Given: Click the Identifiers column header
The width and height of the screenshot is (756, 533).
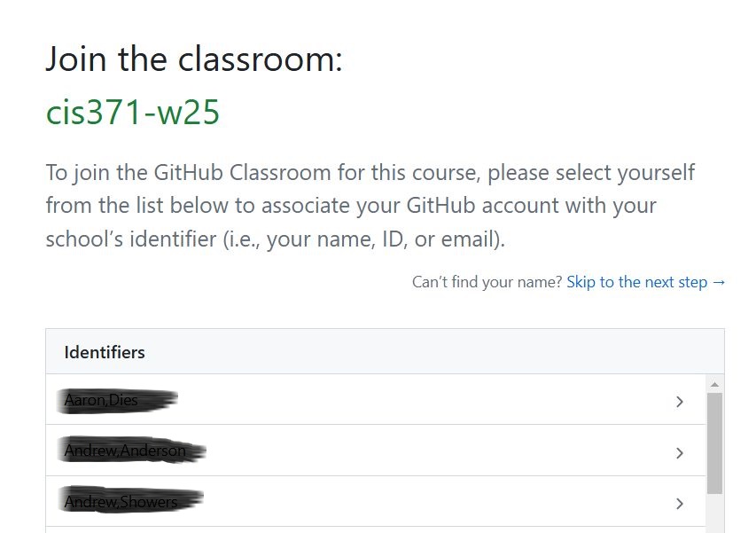Looking at the screenshot, I should (105, 352).
